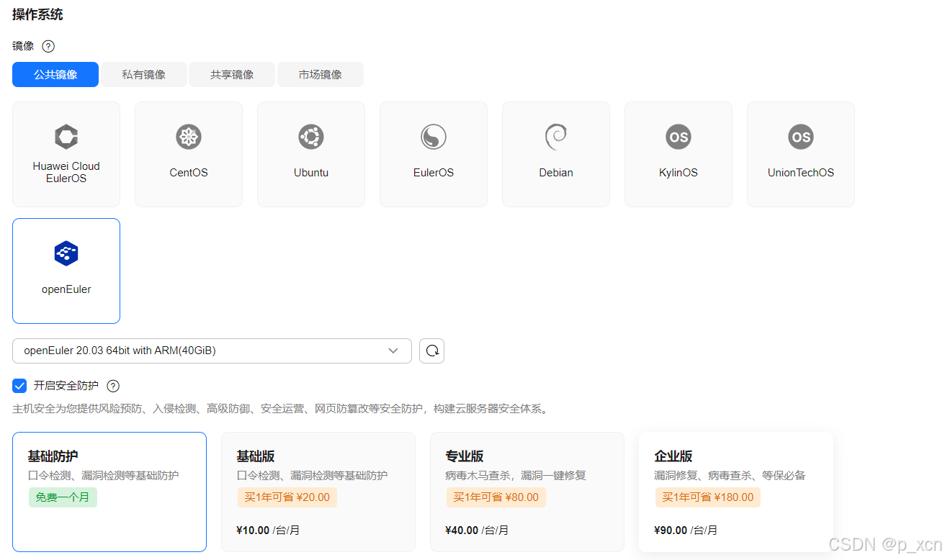Image resolution: width=945 pixels, height=560 pixels.
Task: Refresh the image version list
Action: click(432, 351)
